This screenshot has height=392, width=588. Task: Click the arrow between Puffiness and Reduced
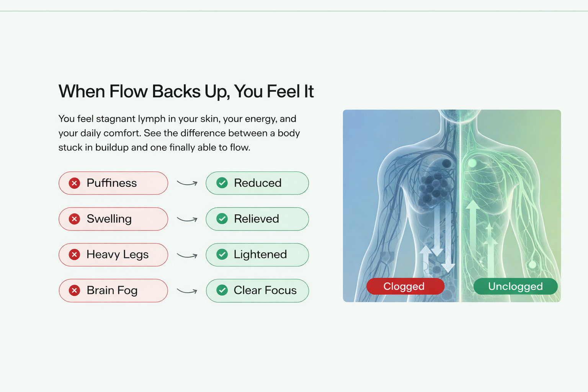click(187, 183)
